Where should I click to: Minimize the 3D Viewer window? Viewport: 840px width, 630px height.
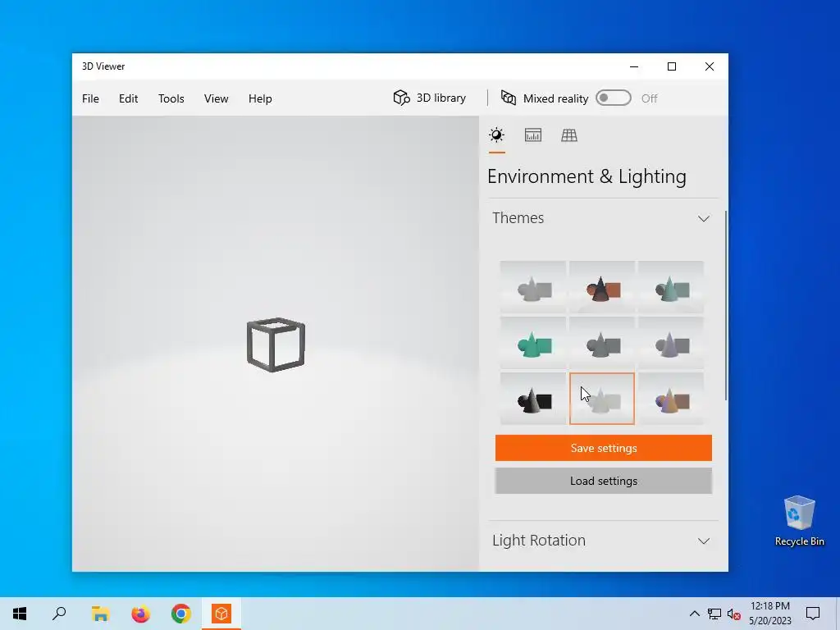click(634, 66)
